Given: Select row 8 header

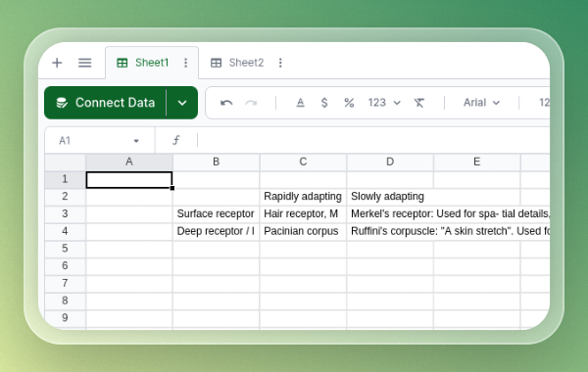Looking at the screenshot, I should coord(65,301).
